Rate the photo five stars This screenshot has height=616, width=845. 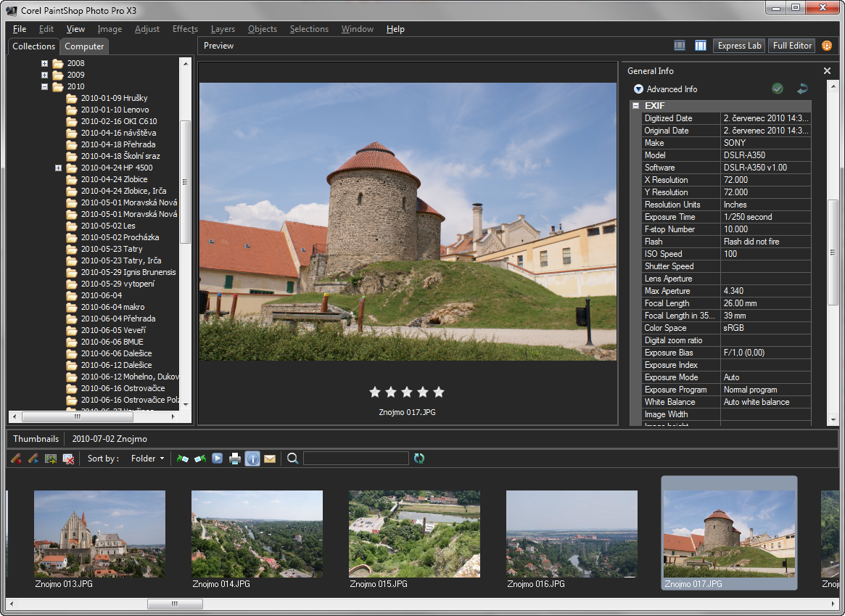tap(438, 392)
